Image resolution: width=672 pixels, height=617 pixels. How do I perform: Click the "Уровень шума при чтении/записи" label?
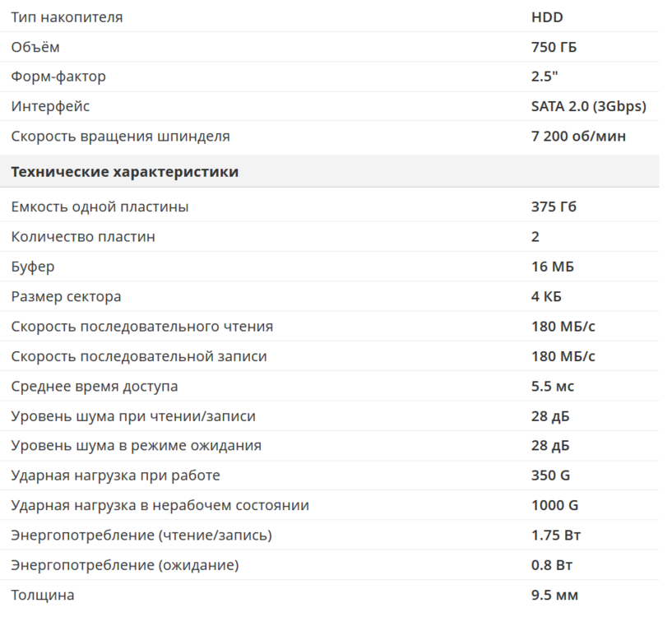pos(133,416)
